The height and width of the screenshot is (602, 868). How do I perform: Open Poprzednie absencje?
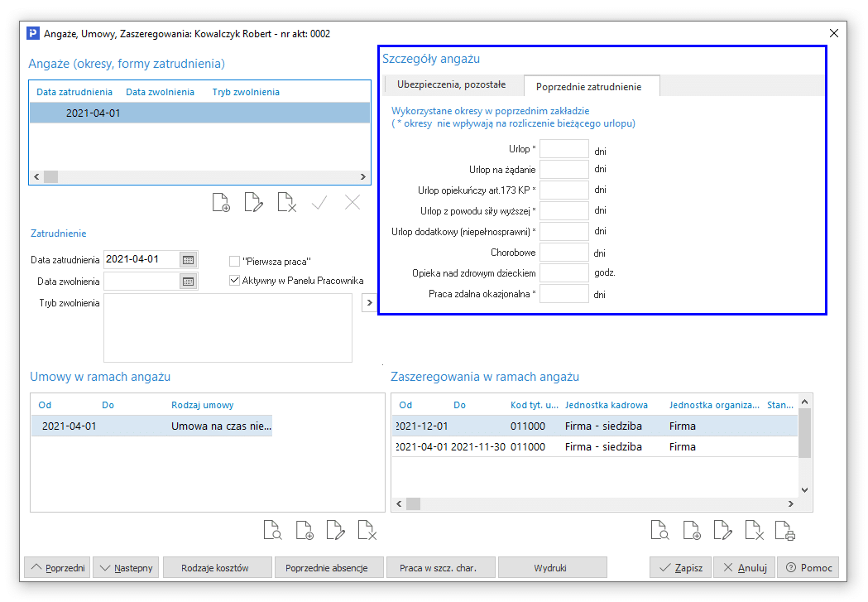pos(329,568)
